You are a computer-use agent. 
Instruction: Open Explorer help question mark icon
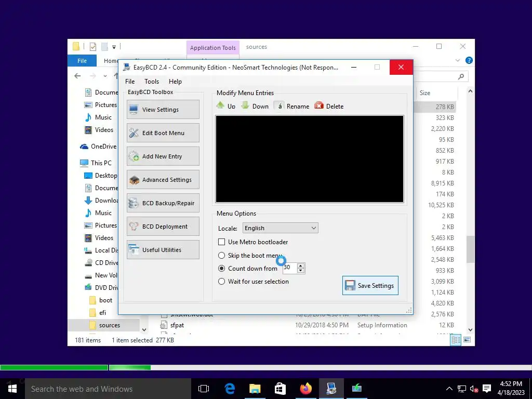click(x=469, y=60)
